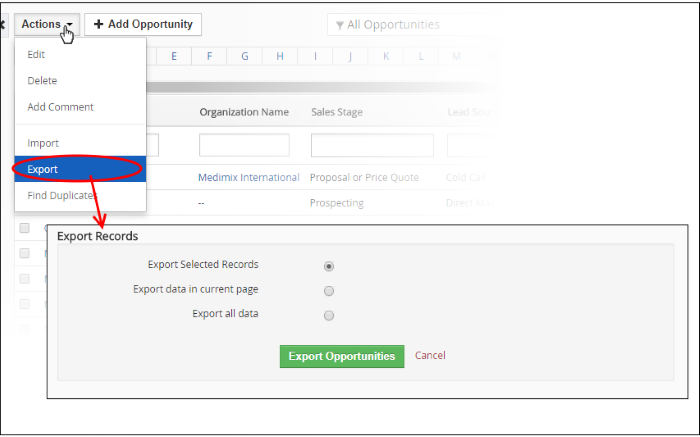Click Export in the Actions menu

43,169
